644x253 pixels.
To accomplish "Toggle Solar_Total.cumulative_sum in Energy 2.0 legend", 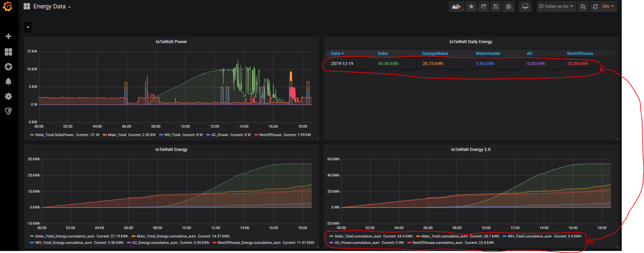I will coord(358,236).
